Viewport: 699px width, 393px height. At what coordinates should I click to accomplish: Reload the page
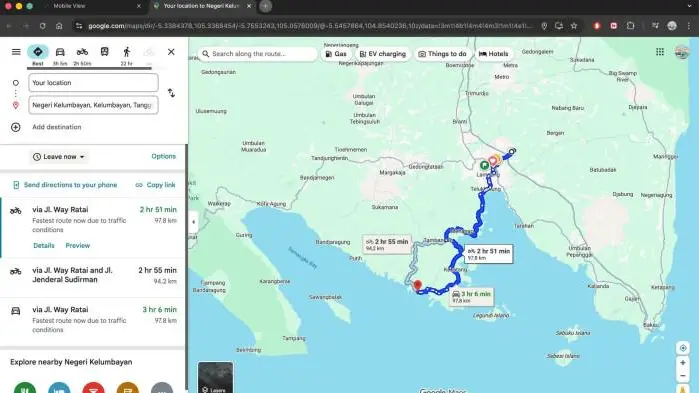(x=42, y=26)
